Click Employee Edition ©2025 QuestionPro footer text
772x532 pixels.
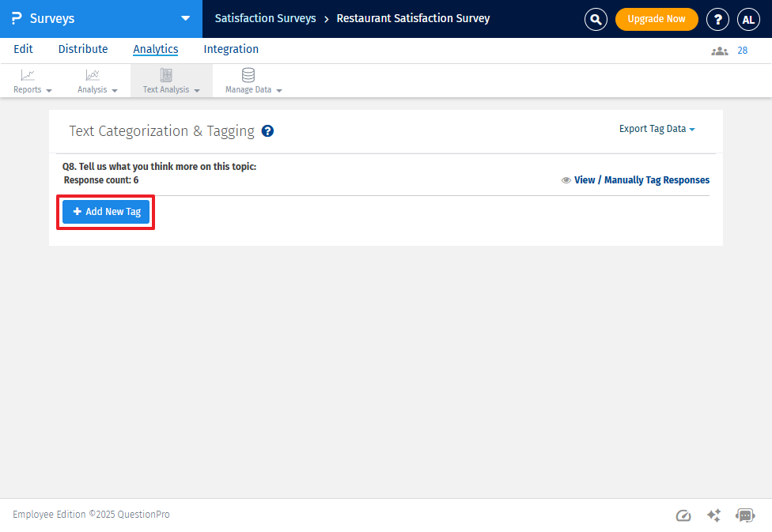point(91,515)
